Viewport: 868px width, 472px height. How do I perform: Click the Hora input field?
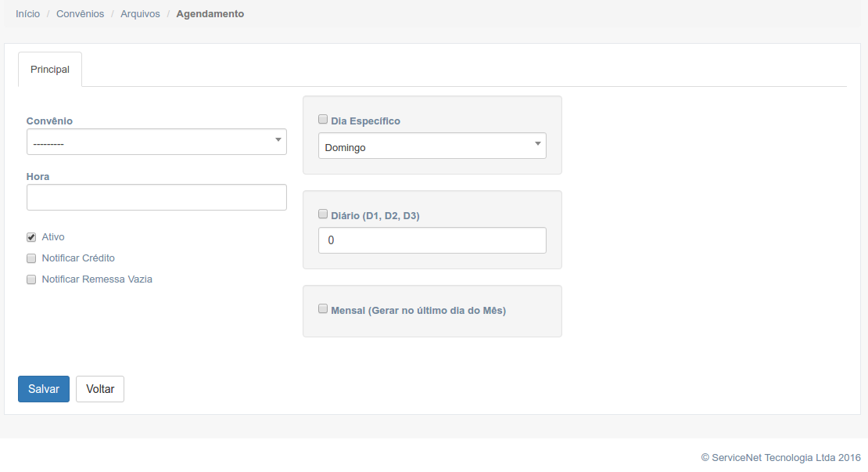[x=156, y=197]
